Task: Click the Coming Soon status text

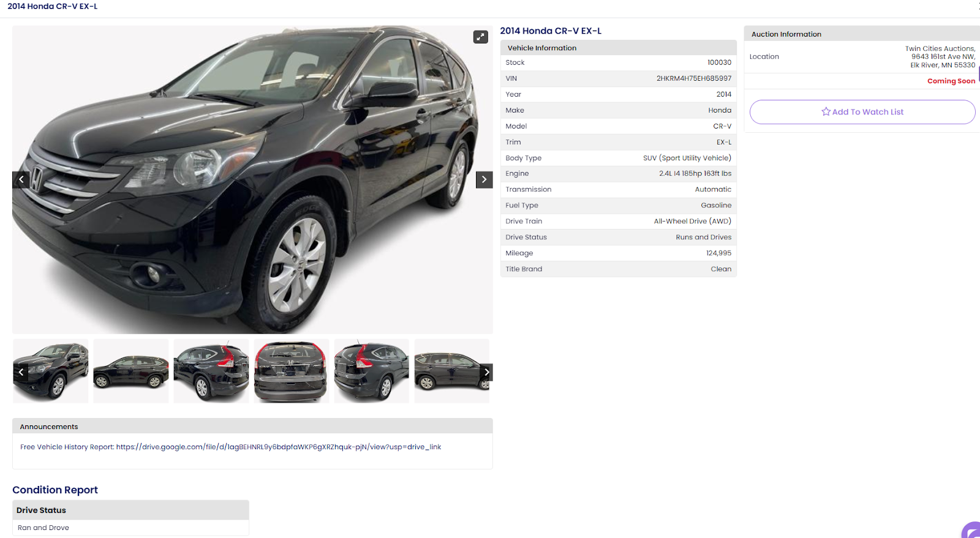Action: click(x=951, y=81)
